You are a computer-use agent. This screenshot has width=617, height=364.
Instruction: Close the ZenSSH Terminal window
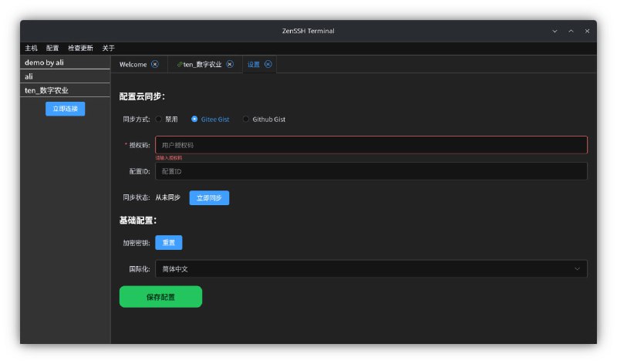click(587, 31)
